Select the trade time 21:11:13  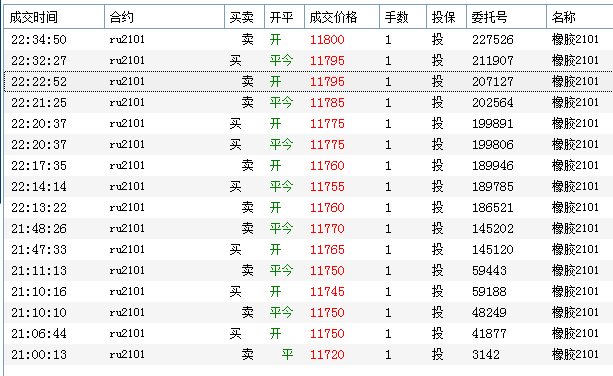[x=39, y=271]
